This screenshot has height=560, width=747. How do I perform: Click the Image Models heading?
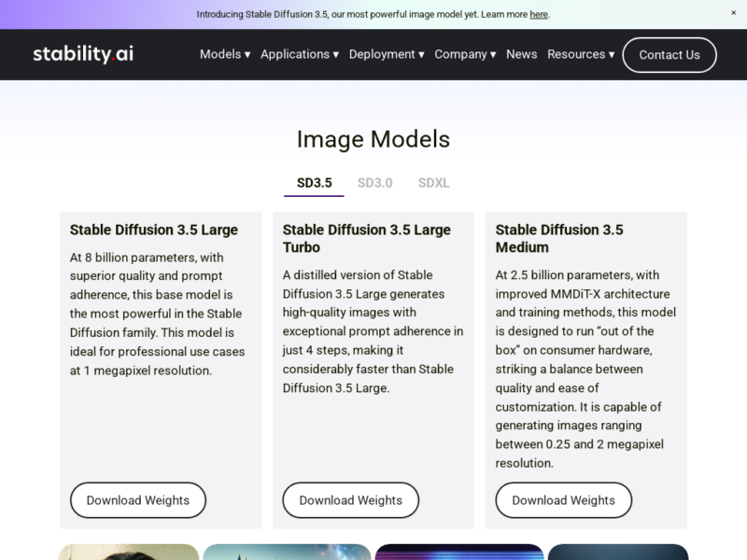tap(373, 139)
